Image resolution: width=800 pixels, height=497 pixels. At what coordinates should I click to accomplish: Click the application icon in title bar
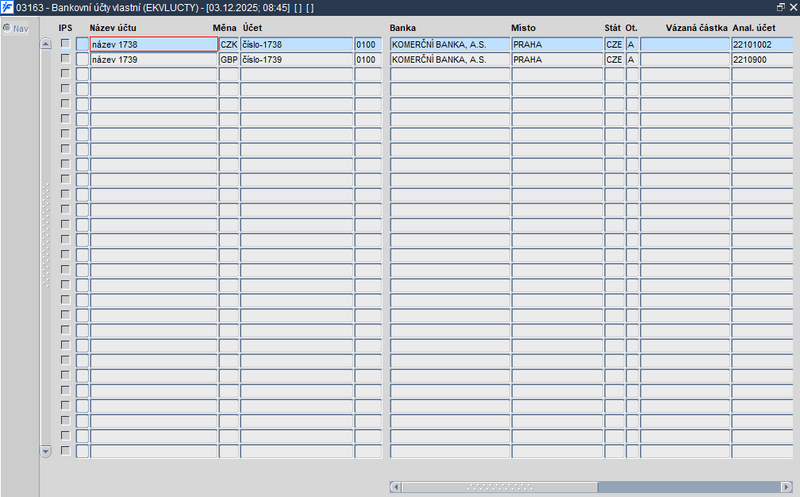tap(7, 7)
